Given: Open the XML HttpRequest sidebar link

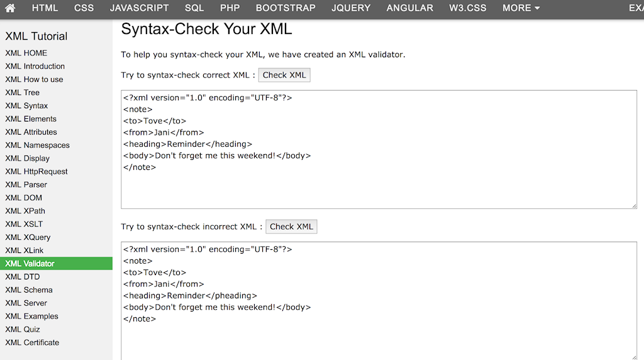Looking at the screenshot, I should click(36, 171).
